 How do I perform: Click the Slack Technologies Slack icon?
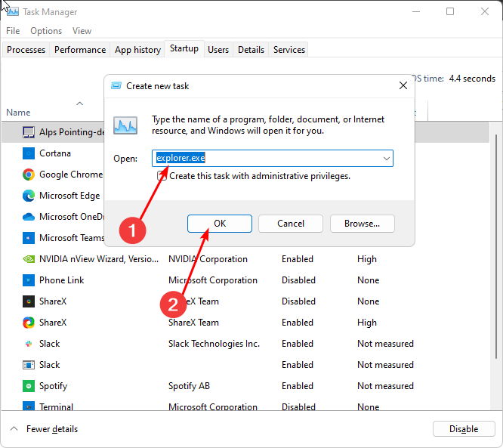29,344
